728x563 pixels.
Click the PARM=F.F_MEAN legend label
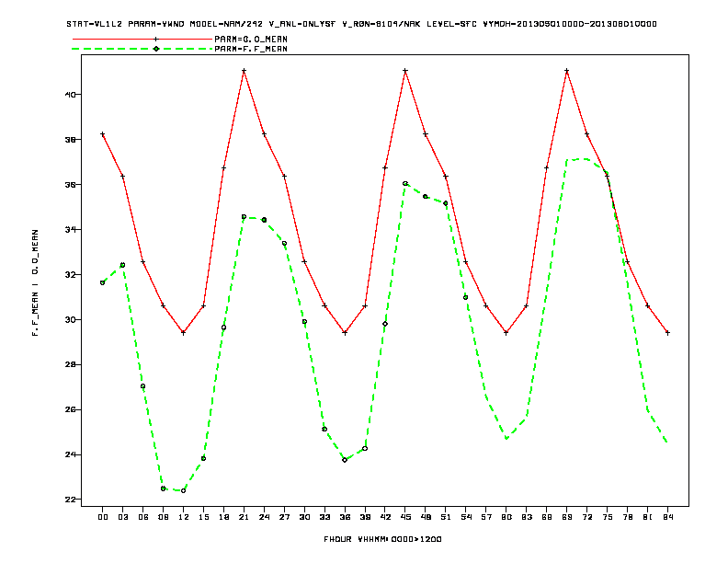point(251,49)
